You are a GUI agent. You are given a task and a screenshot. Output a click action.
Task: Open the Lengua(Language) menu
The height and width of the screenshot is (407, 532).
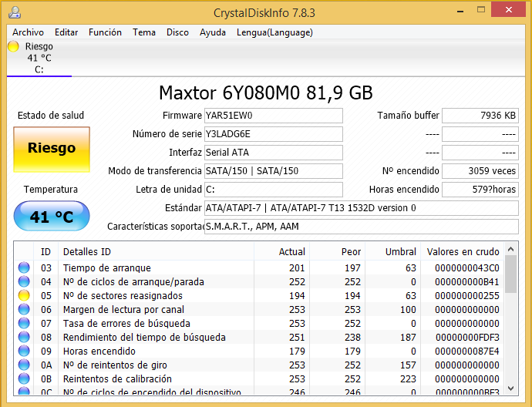pos(274,32)
